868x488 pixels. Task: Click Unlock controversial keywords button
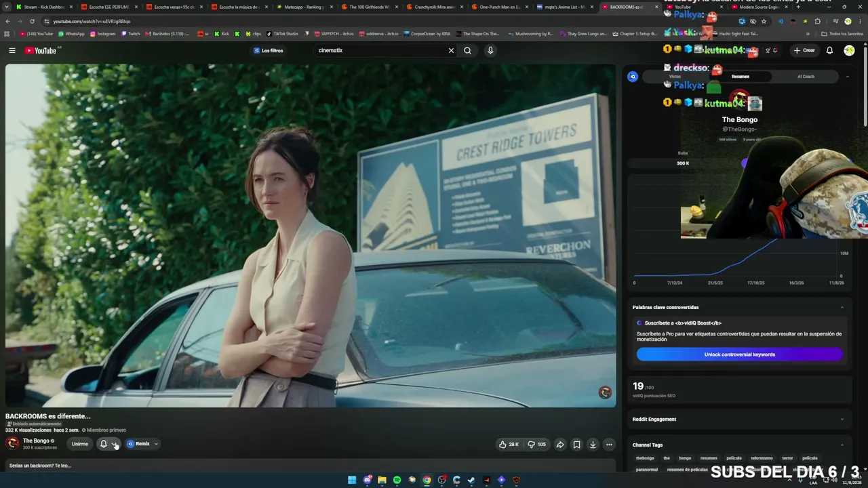coord(739,354)
